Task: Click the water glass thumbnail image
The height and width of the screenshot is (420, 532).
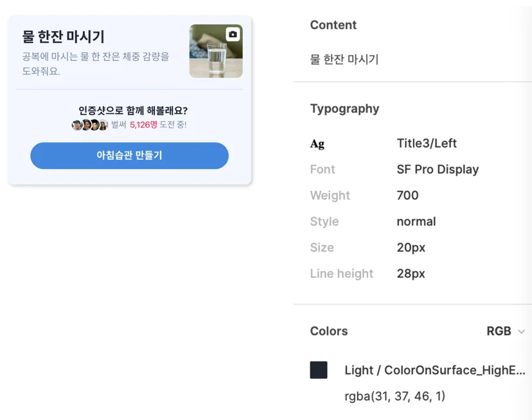Action: (216, 51)
